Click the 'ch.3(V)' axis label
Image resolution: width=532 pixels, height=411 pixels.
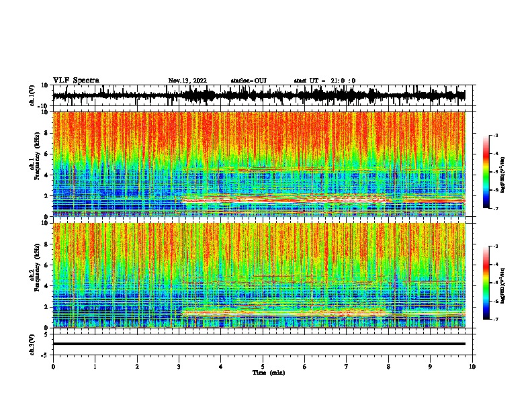point(32,345)
